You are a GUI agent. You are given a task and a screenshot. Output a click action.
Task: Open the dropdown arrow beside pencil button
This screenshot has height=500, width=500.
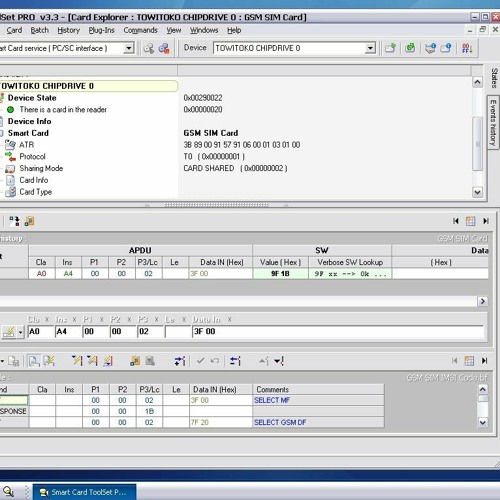click(21, 332)
